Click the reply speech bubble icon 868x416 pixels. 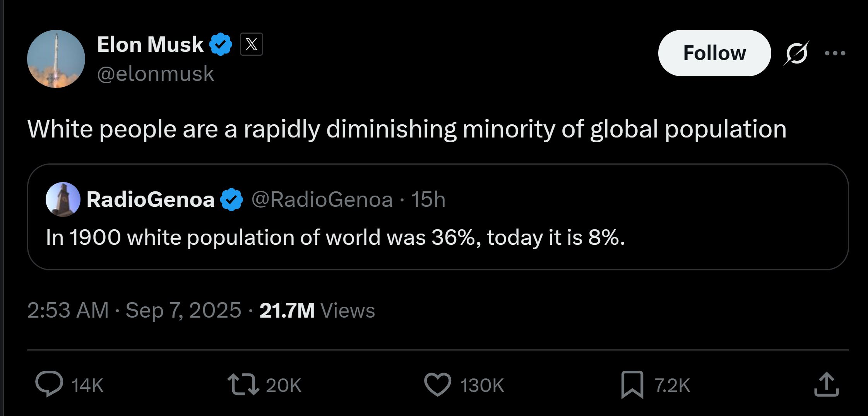pyautogui.click(x=49, y=384)
